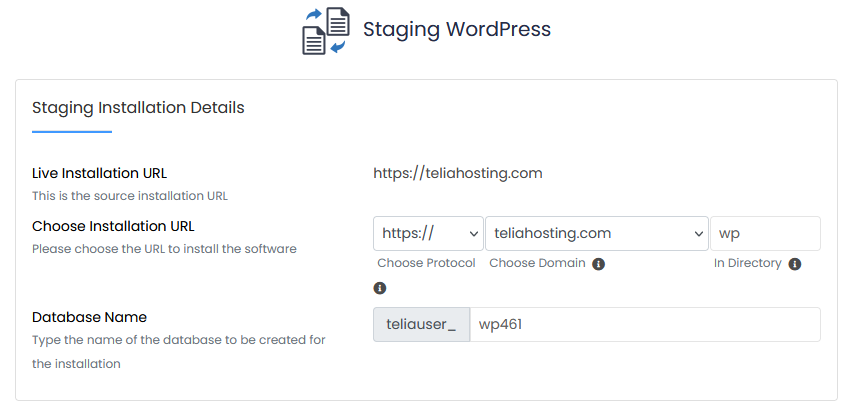Click the In Directory caption
Image resolution: width=847 pixels, height=408 pixels.
(748, 263)
